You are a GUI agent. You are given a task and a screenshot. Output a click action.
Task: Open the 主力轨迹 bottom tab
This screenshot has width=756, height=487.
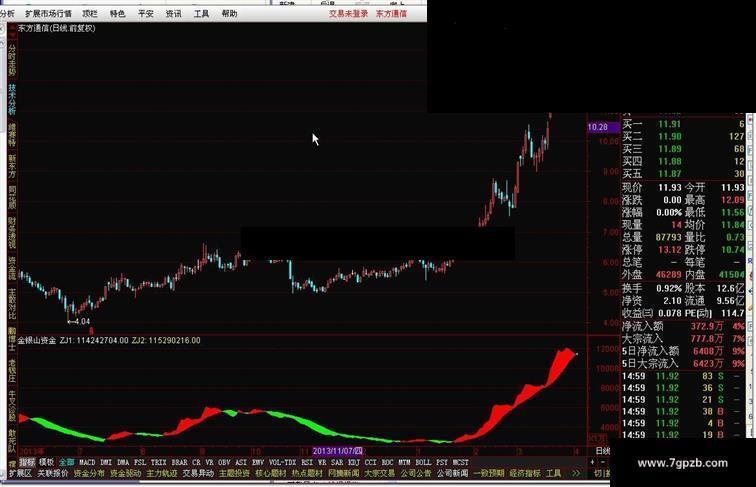[x=162, y=473]
